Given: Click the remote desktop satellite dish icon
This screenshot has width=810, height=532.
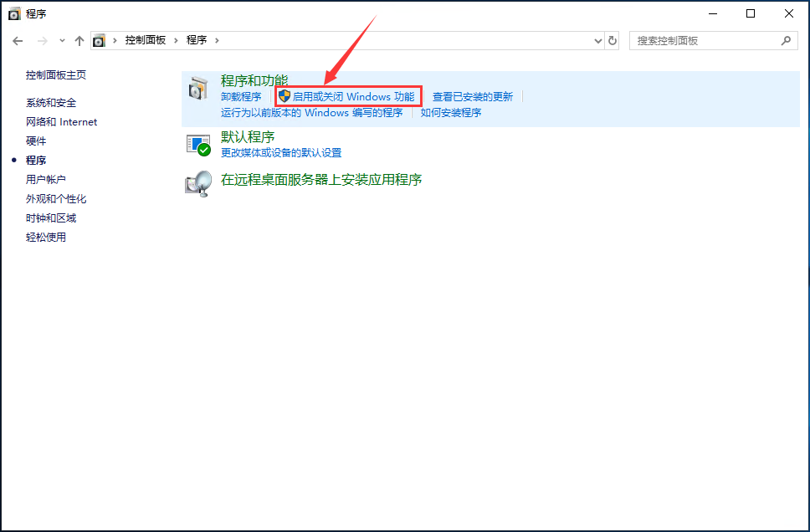Looking at the screenshot, I should pyautogui.click(x=198, y=184).
